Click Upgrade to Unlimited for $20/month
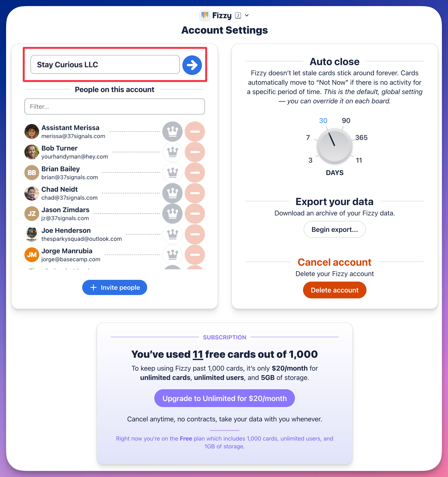Image resolution: width=448 pixels, height=477 pixels. [x=224, y=398]
